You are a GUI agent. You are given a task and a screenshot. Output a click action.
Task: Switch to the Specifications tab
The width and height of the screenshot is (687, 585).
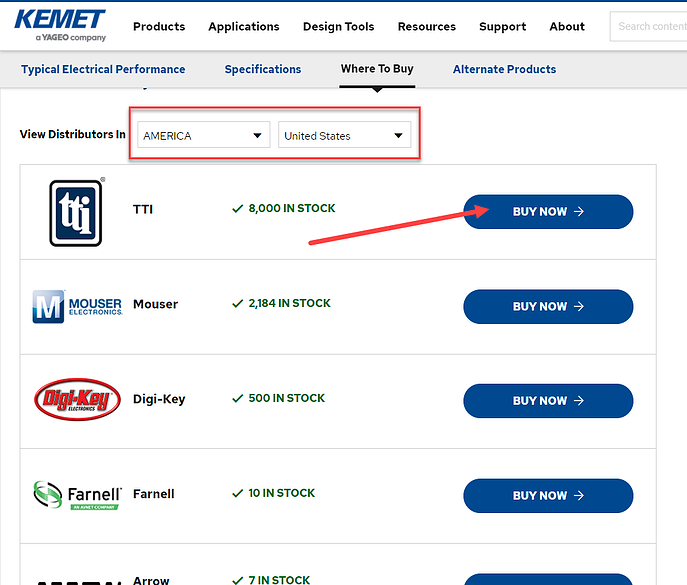click(263, 69)
